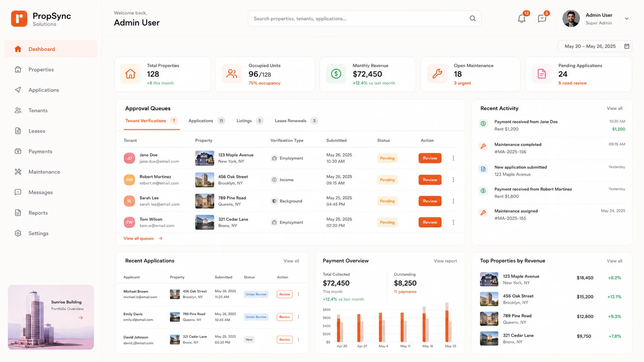This screenshot has width=644, height=362.
Task: Open more options for David Johnson application
Action: pos(299,340)
